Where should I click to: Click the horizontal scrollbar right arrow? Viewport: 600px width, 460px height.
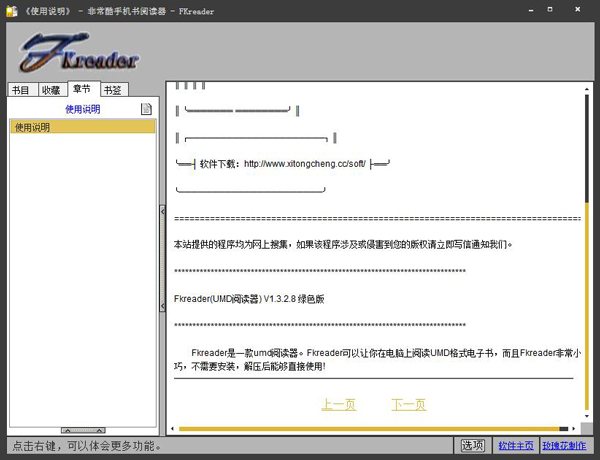coord(574,429)
